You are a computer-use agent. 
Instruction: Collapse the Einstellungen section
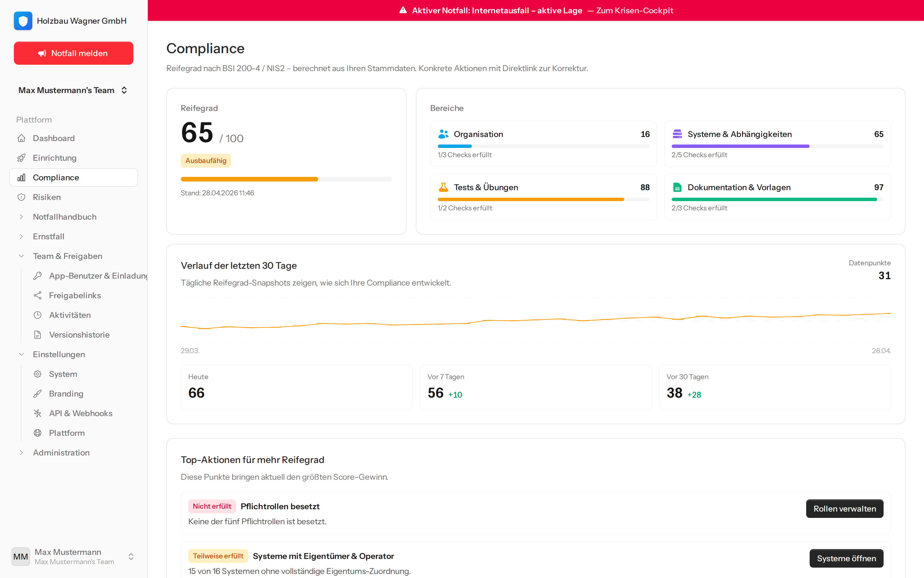[74, 354]
